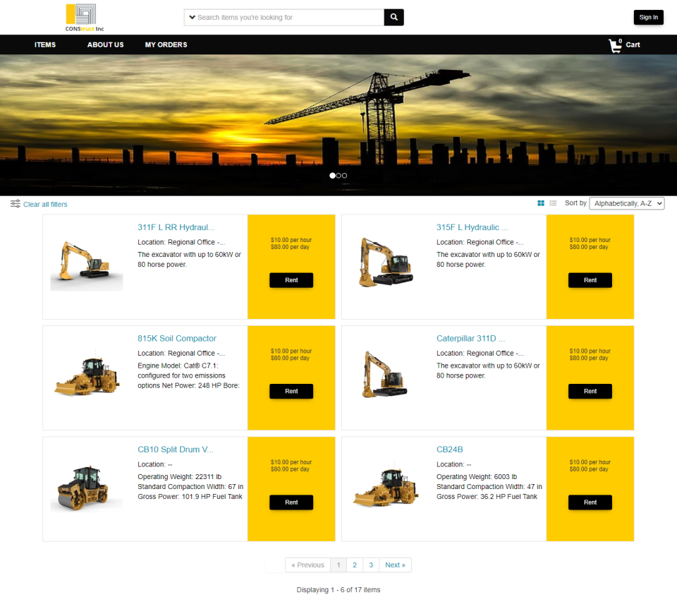677x616 pixels.
Task: Rent the 815K Soil Compactor
Action: pyautogui.click(x=291, y=391)
